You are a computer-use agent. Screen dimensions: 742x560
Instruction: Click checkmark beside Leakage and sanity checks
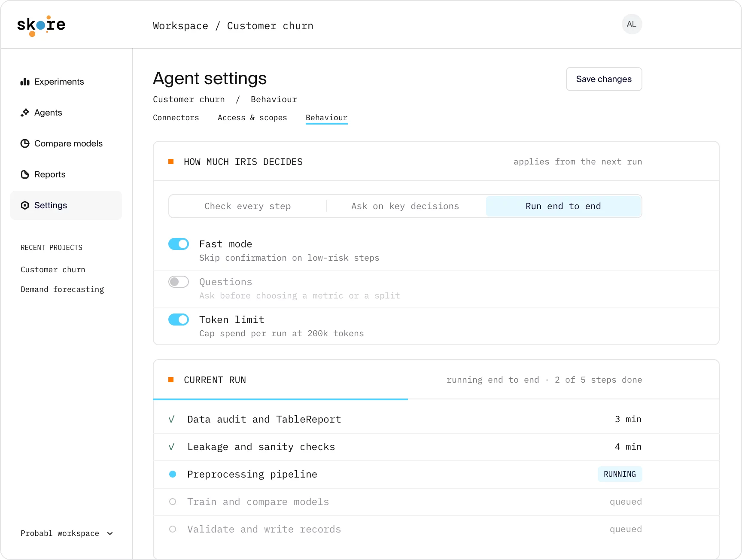172,447
